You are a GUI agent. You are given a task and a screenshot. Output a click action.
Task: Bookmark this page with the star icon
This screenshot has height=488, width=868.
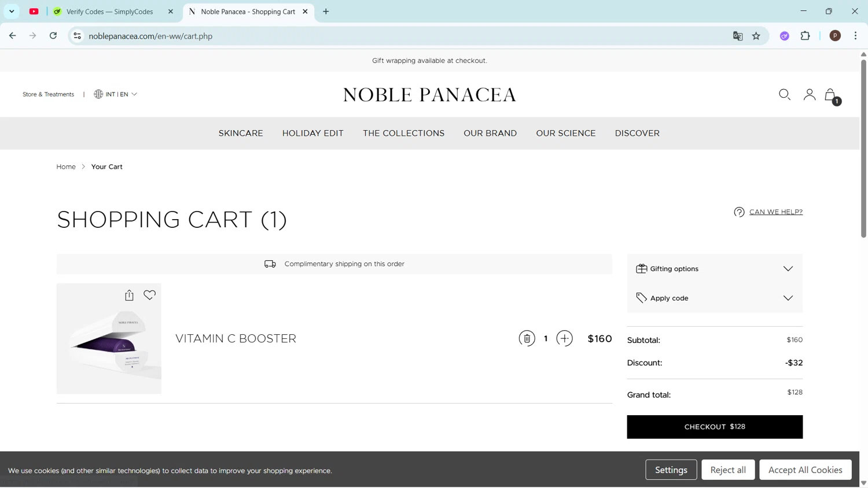756,36
